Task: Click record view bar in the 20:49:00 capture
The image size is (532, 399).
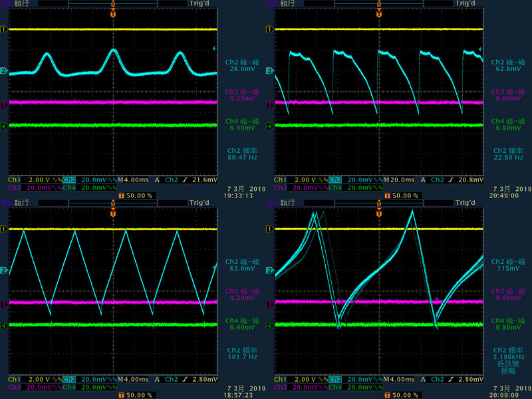Action: tap(379, 4)
